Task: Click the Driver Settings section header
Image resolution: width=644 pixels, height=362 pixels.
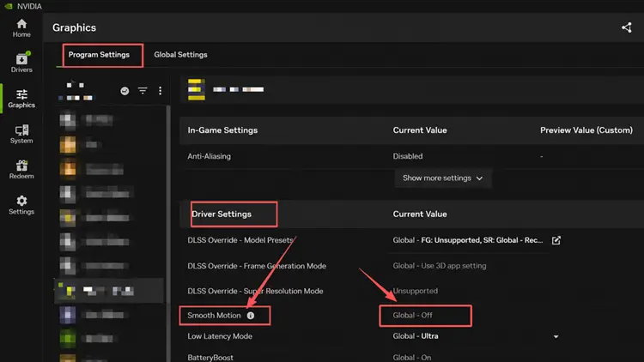Action: (x=222, y=214)
